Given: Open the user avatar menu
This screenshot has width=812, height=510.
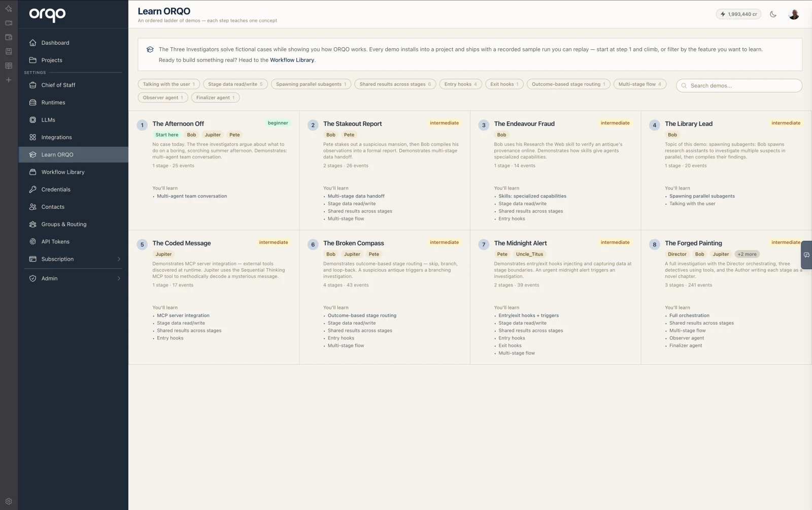Looking at the screenshot, I should (794, 14).
